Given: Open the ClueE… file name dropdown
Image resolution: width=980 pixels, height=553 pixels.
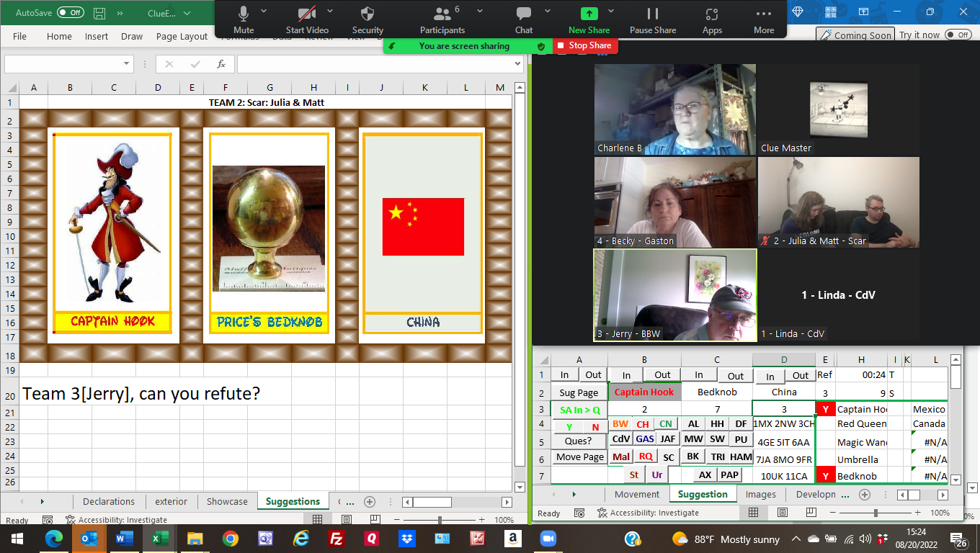Looking at the screenshot, I should click(187, 13).
